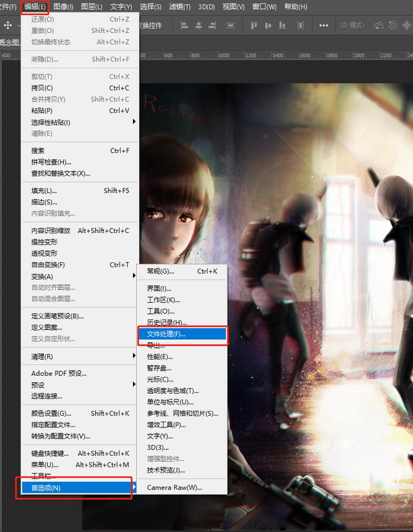Select 常规(G)... in preferences submenu
Viewport: 413px width, 532px height.
[x=182, y=271]
